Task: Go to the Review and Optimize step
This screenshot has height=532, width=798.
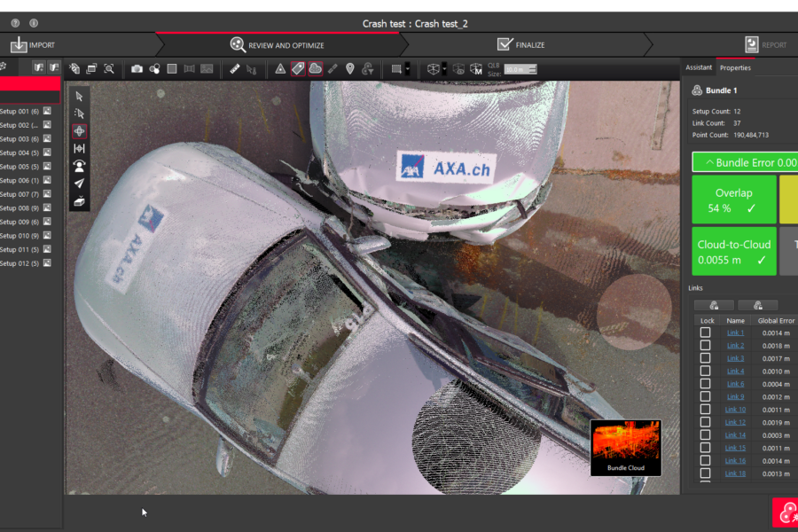Action: pos(278,45)
